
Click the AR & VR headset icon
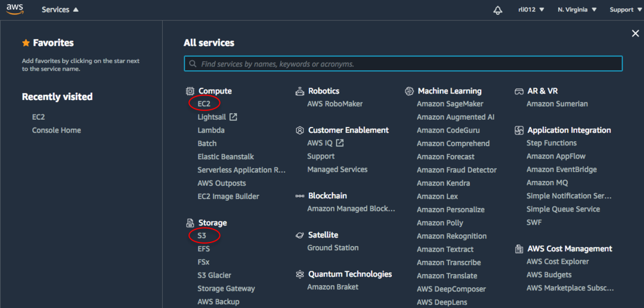[x=519, y=91]
